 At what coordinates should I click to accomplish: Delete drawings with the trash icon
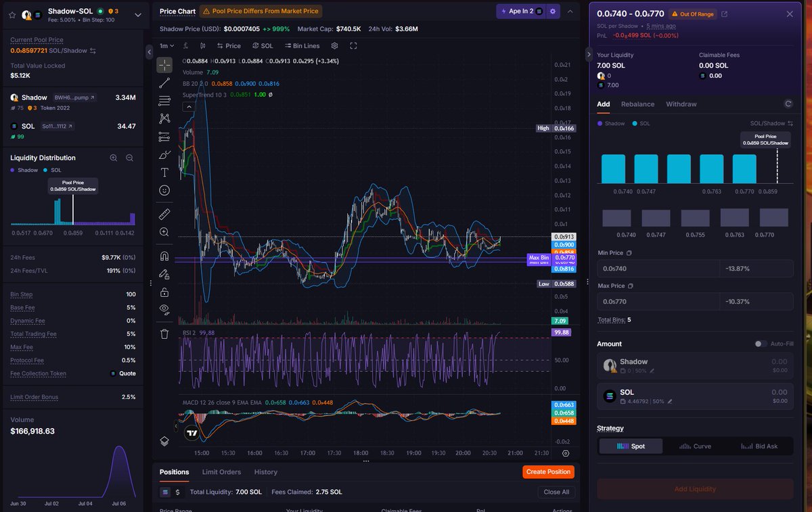pyautogui.click(x=164, y=333)
